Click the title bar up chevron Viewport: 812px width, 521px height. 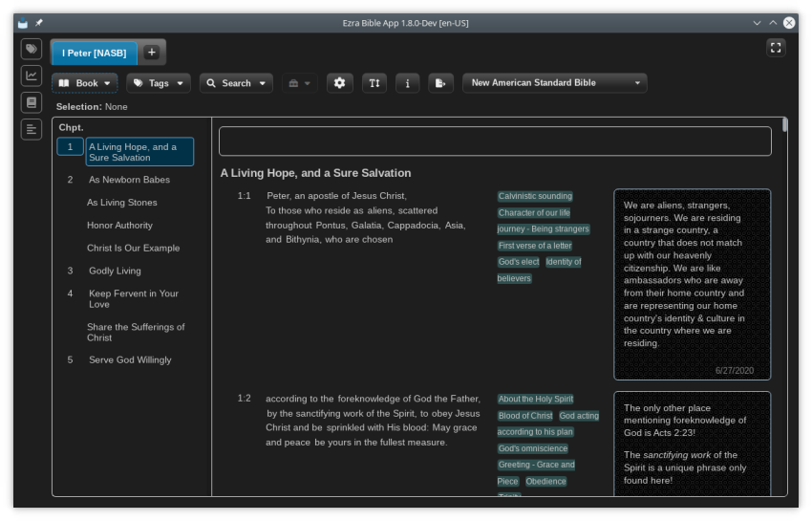tap(773, 23)
